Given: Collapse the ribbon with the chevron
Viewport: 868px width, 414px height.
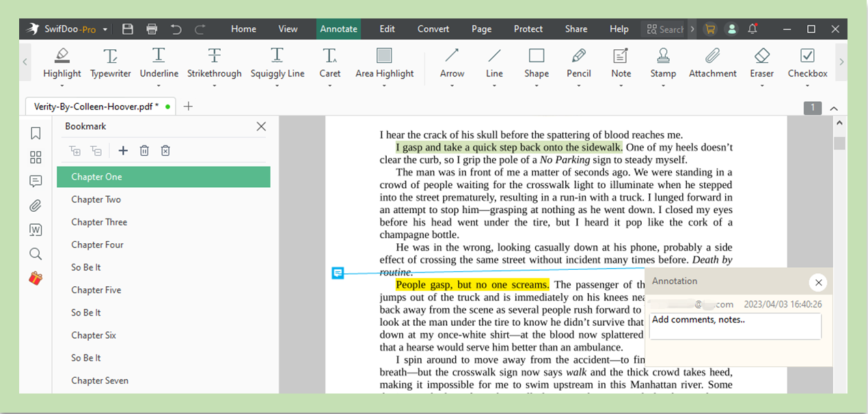Looking at the screenshot, I should (834, 108).
